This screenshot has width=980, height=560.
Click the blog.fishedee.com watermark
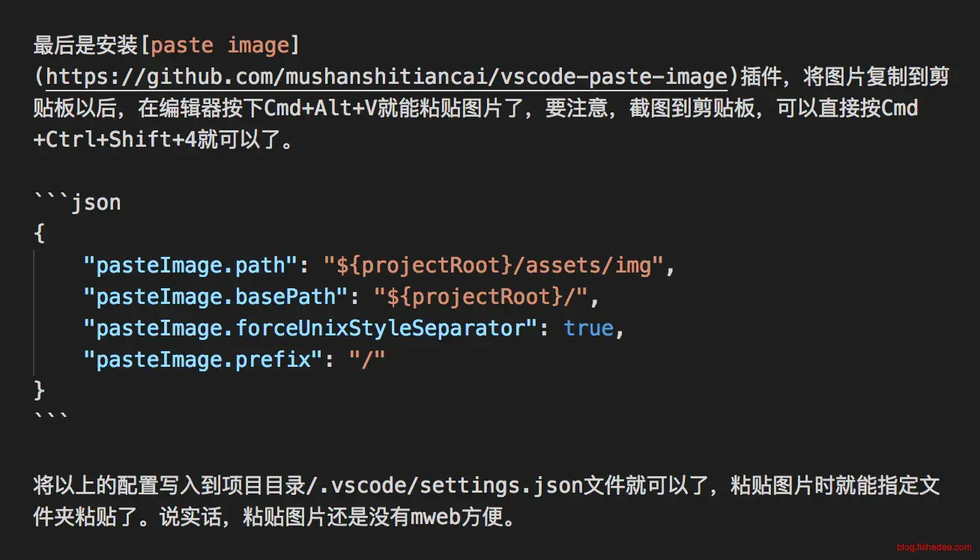pyautogui.click(x=934, y=548)
